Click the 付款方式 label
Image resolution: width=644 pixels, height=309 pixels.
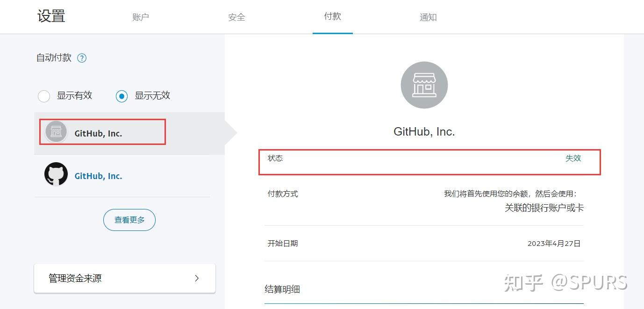click(283, 194)
